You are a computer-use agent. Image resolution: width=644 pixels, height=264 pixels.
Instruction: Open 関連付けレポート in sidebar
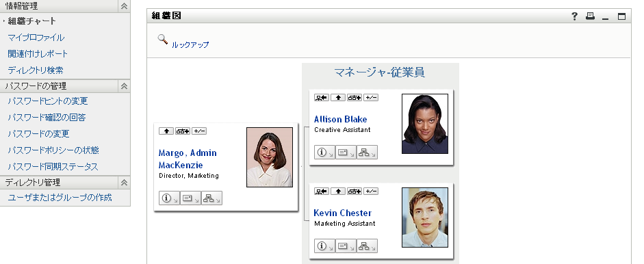tap(38, 54)
